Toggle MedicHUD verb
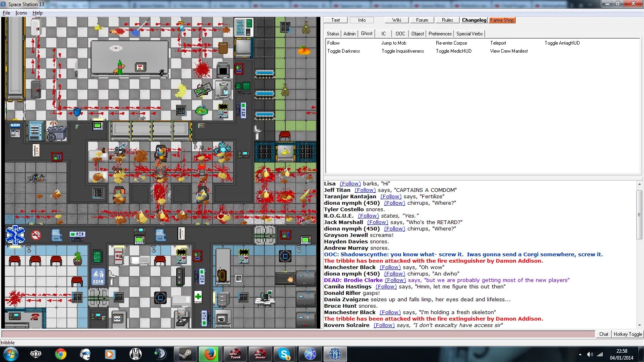The width and height of the screenshot is (644, 362). click(454, 51)
